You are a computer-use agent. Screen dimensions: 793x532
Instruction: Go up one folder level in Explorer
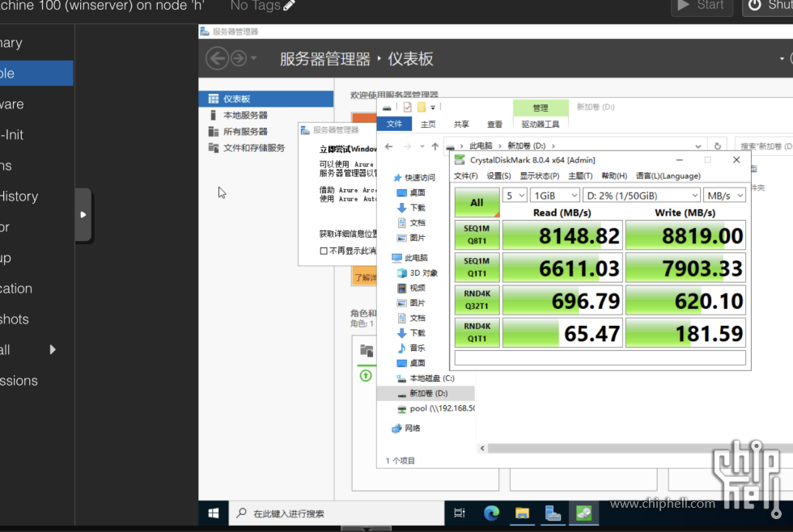coord(435,146)
